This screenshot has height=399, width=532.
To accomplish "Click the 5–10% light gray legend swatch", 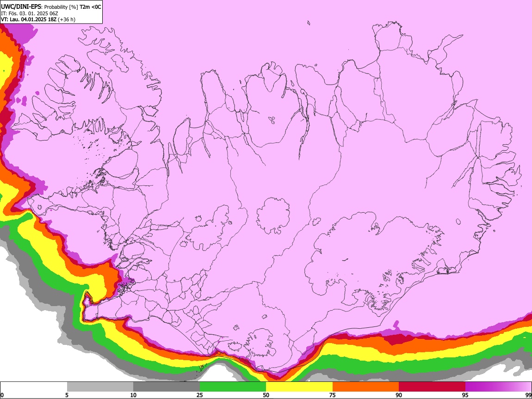I will pyautogui.click(x=100, y=387).
